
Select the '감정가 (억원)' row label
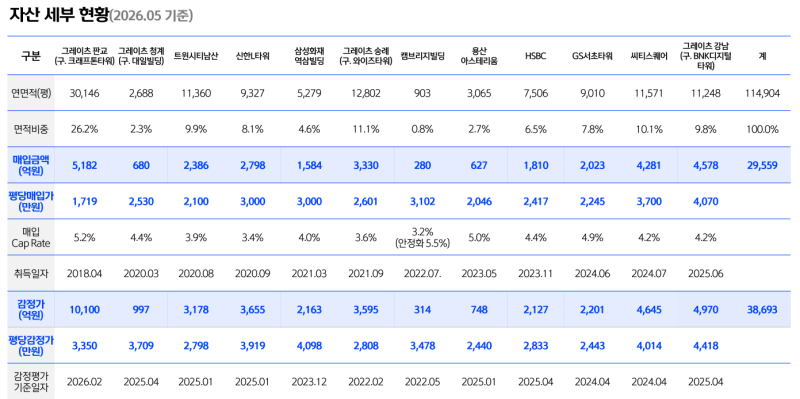[31, 309]
